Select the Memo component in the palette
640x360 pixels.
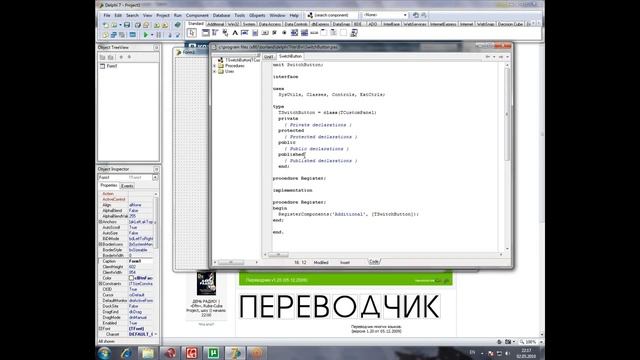(x=255, y=33)
